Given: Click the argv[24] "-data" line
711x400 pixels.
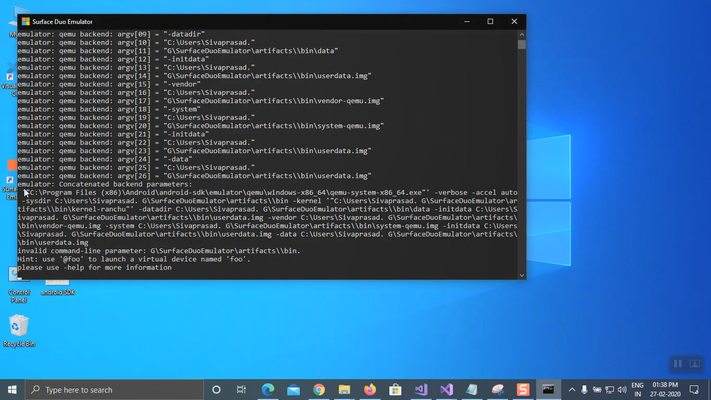Looking at the screenshot, I should [x=105, y=159].
